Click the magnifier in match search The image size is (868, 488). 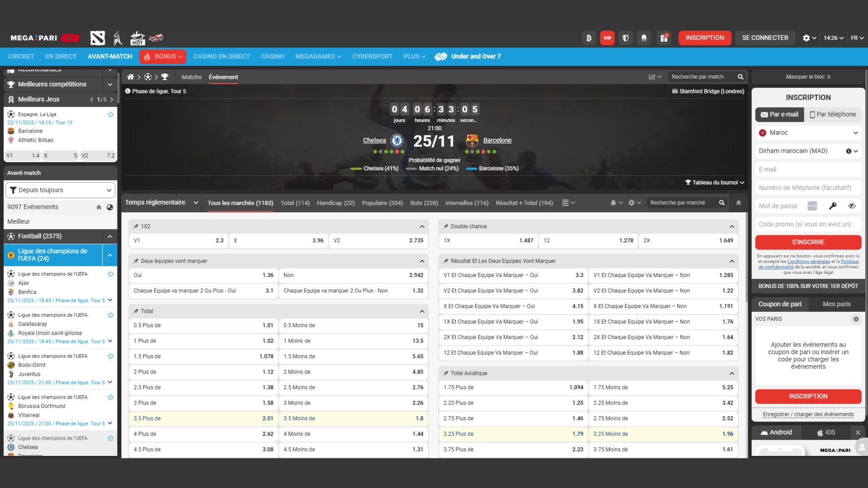[741, 77]
